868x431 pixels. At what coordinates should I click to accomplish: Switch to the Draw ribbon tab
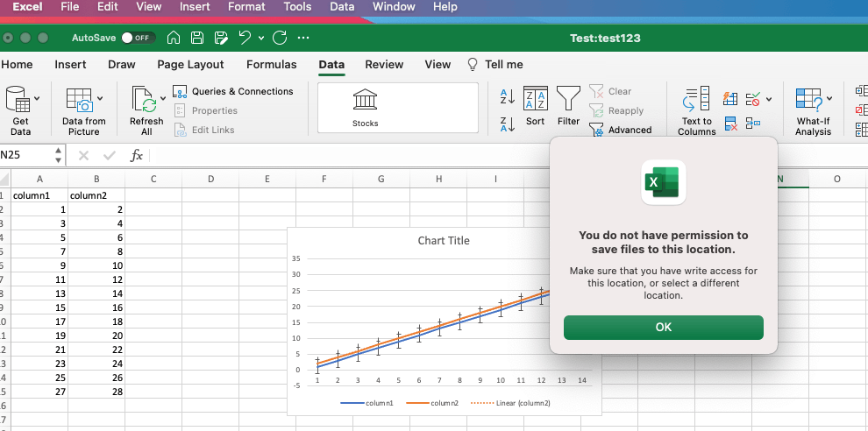coord(122,65)
